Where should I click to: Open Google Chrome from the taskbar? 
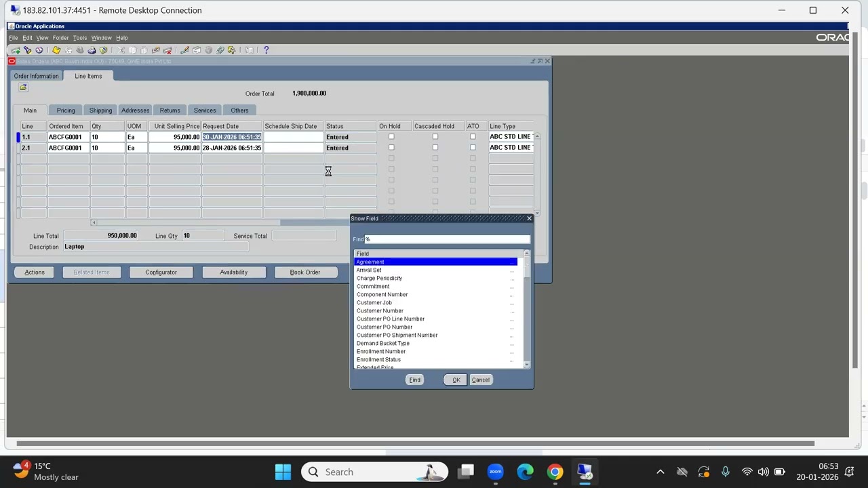[x=555, y=472]
